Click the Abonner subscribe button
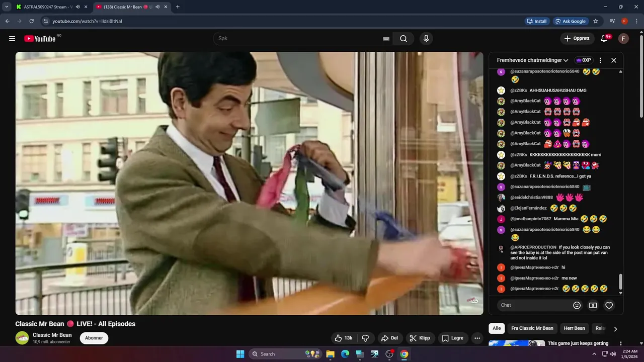644x362 pixels. point(94,338)
